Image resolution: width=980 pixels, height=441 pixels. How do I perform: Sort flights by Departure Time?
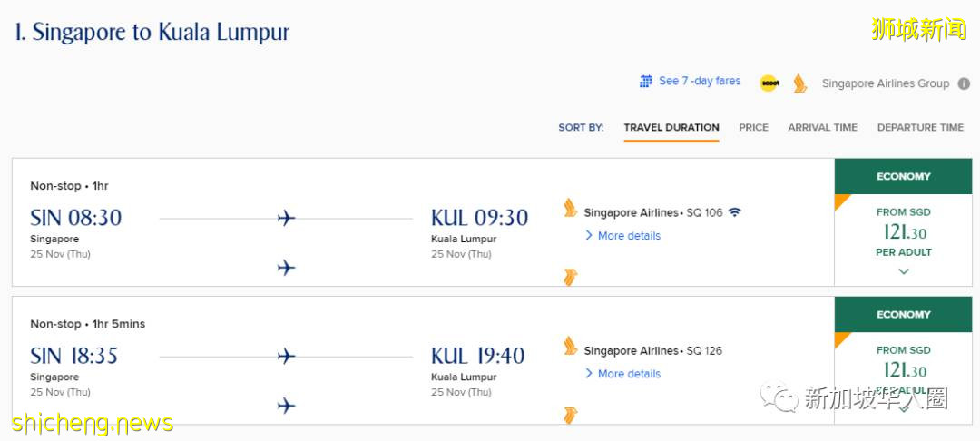pos(920,128)
